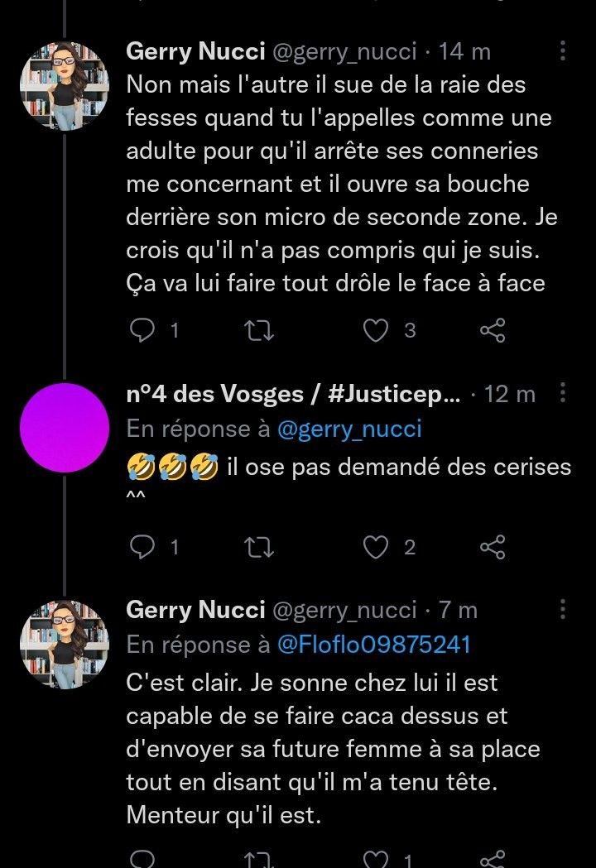Share Gerry Nucci's last tweet at bottom
The height and width of the screenshot is (868, 596).
click(493, 860)
